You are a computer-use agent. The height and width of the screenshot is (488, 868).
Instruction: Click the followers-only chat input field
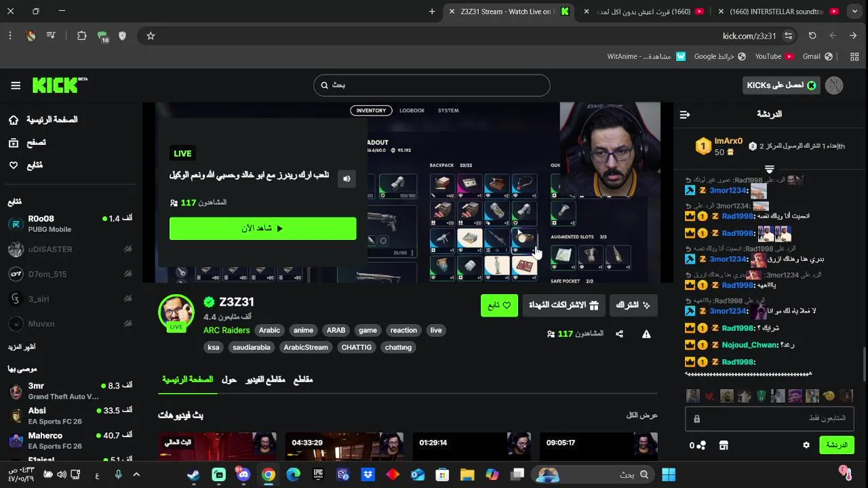click(x=770, y=418)
